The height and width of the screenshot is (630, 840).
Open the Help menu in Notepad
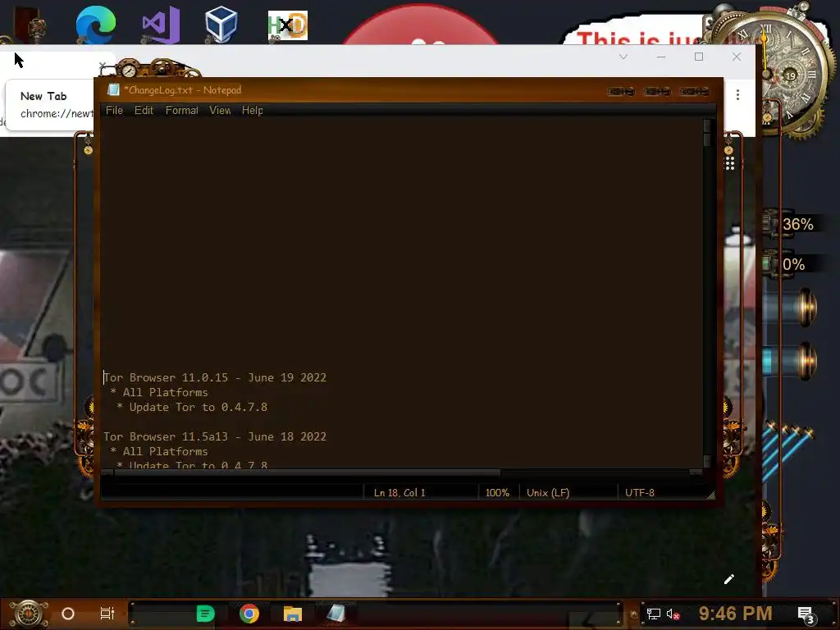coord(252,111)
